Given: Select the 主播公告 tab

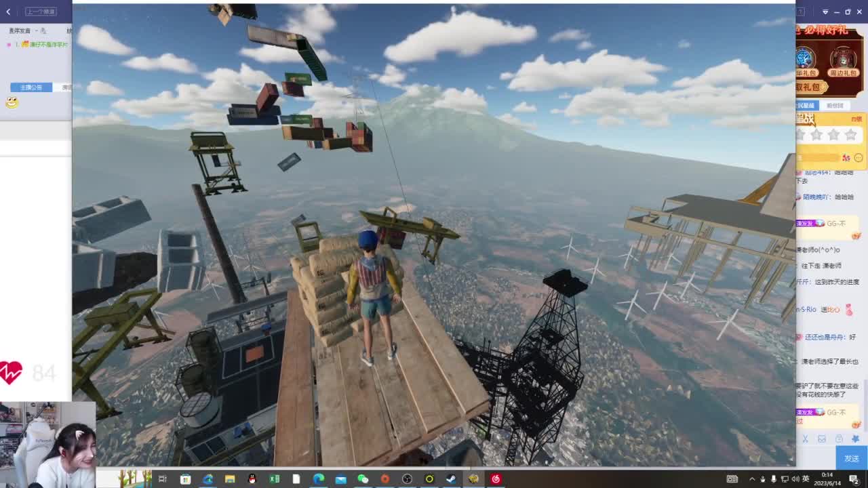Looking at the screenshot, I should pyautogui.click(x=31, y=87).
